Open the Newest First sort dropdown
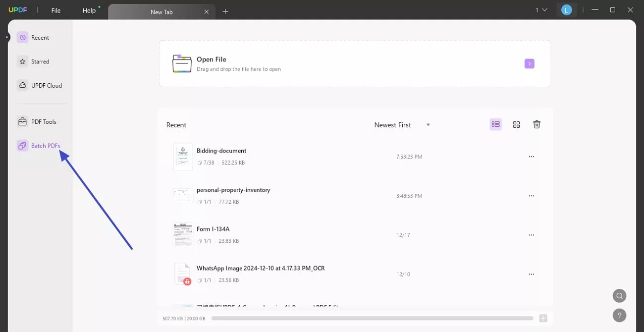 401,124
